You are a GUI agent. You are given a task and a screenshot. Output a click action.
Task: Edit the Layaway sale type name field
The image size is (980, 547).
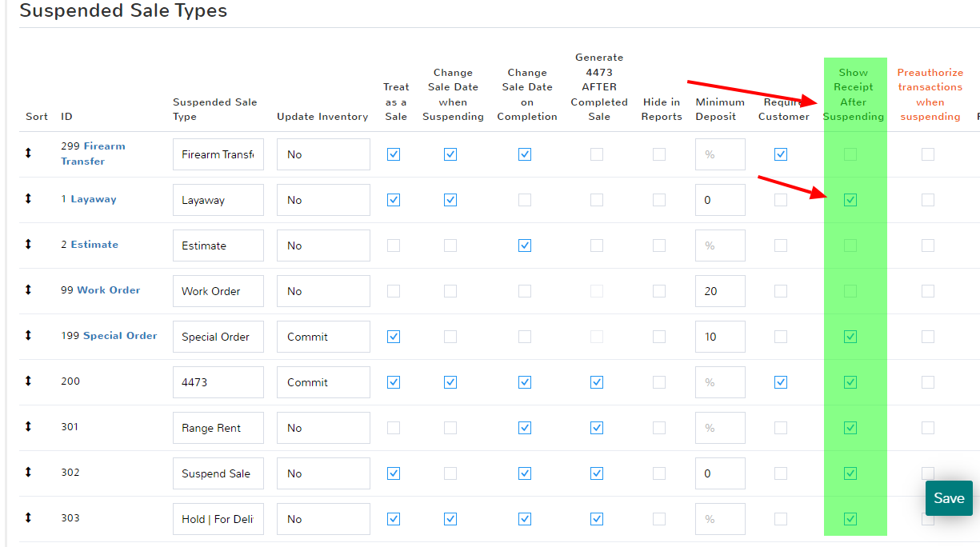(218, 200)
